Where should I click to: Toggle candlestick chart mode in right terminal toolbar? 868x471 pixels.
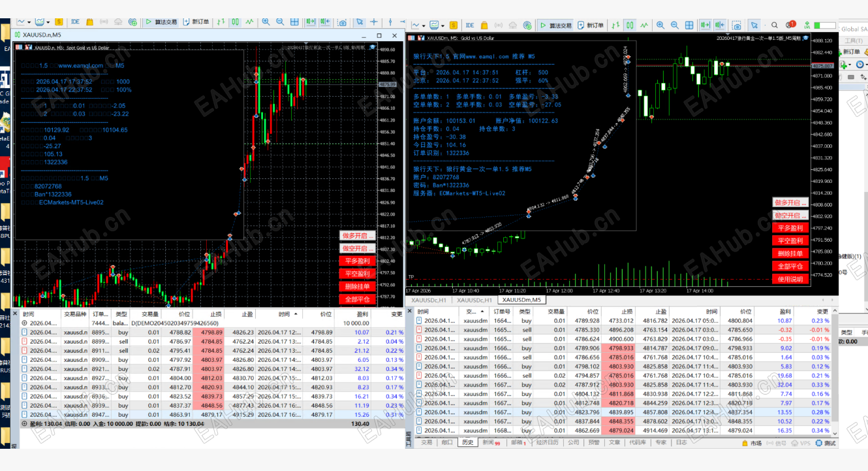[x=630, y=25]
